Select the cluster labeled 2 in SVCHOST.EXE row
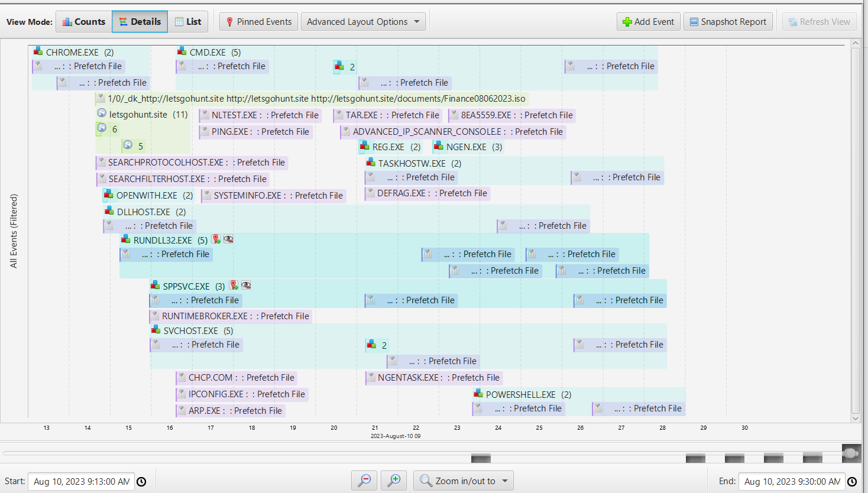868x493 pixels. [377, 345]
